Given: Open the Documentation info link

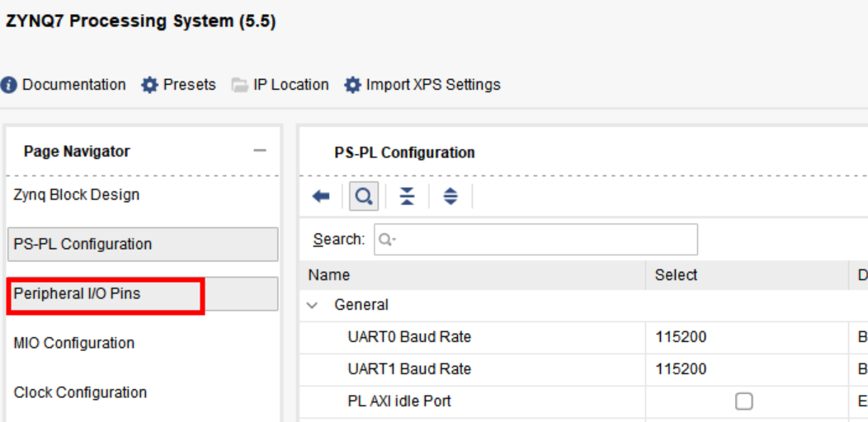Looking at the screenshot, I should pos(64,85).
